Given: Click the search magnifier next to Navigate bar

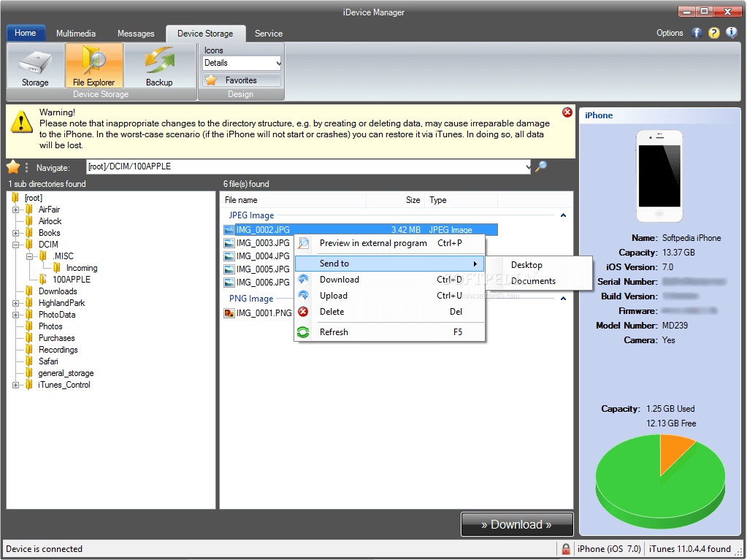Looking at the screenshot, I should pyautogui.click(x=540, y=166).
